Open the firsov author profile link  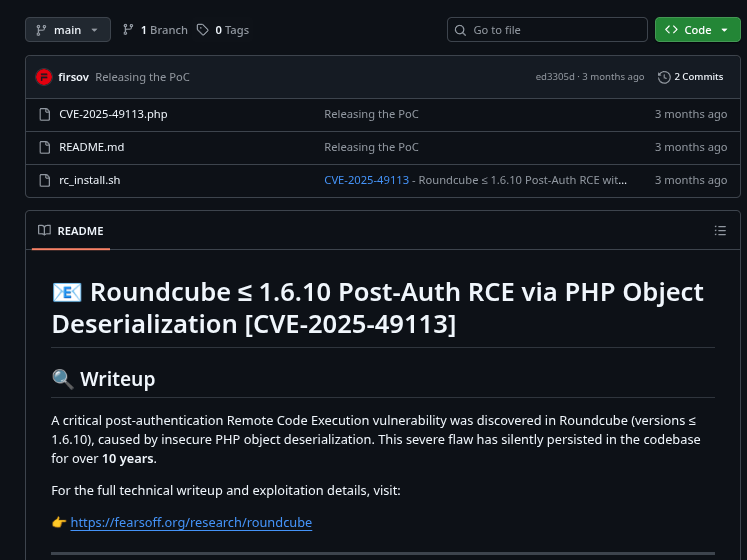(73, 77)
